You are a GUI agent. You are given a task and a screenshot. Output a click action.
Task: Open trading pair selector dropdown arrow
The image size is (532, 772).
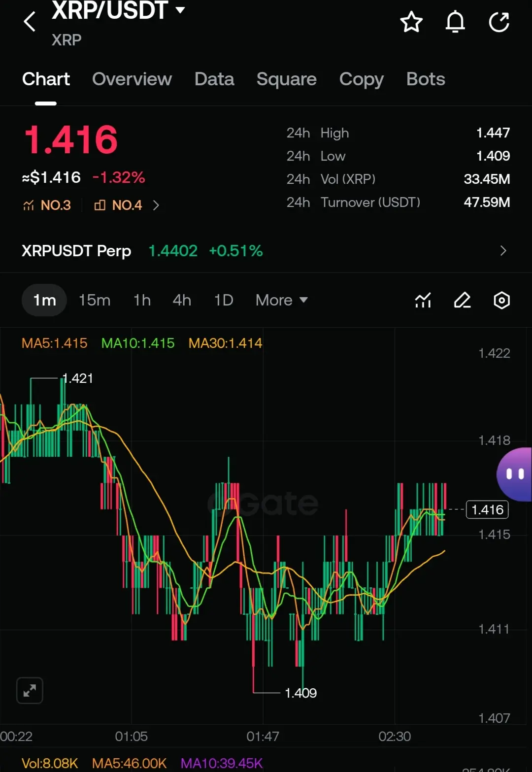[180, 9]
